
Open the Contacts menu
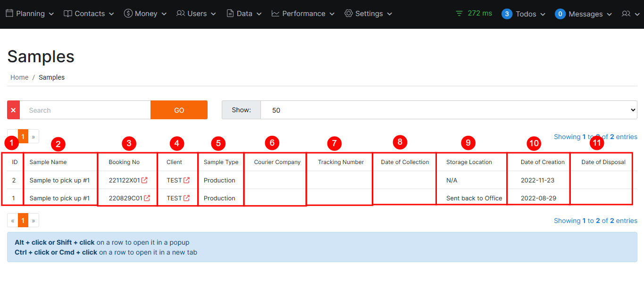coord(89,14)
